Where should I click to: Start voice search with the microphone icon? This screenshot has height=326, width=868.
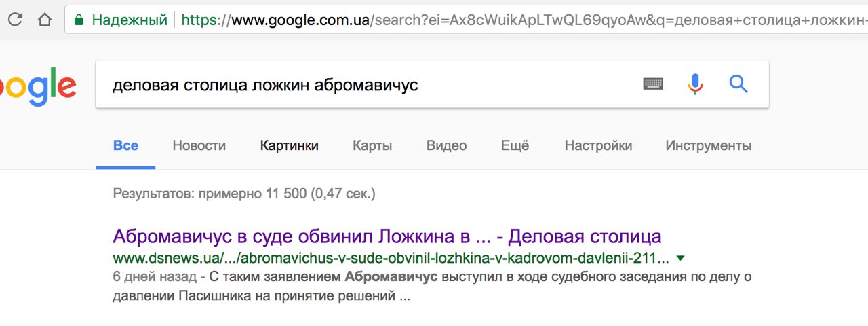coord(695,84)
